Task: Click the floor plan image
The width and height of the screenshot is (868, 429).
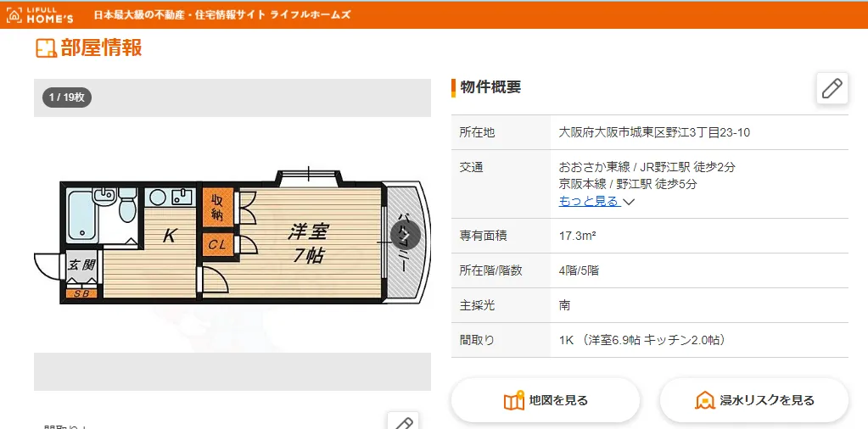Action: [x=232, y=234]
